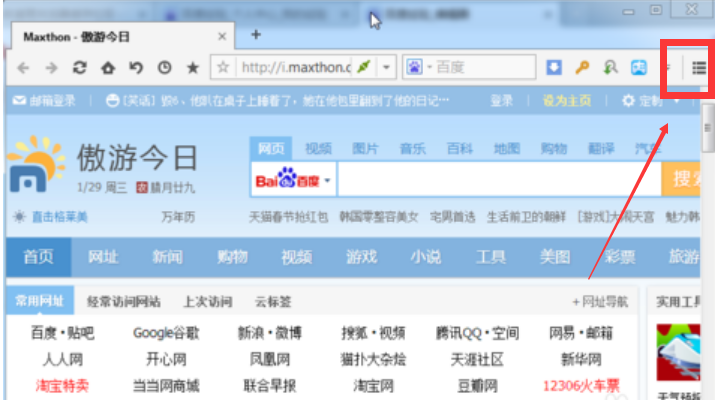
Task: Switch to 上次访问 tab
Action: (208, 301)
